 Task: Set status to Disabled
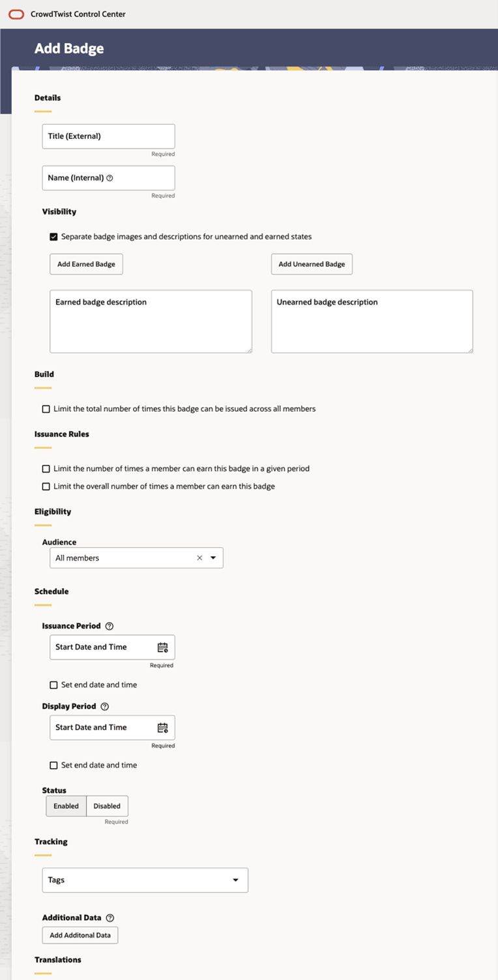click(107, 807)
